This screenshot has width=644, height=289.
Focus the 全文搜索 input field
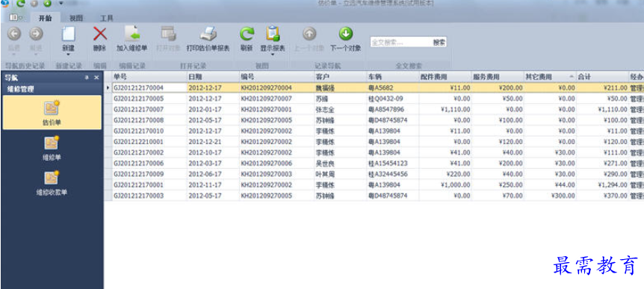(x=400, y=43)
